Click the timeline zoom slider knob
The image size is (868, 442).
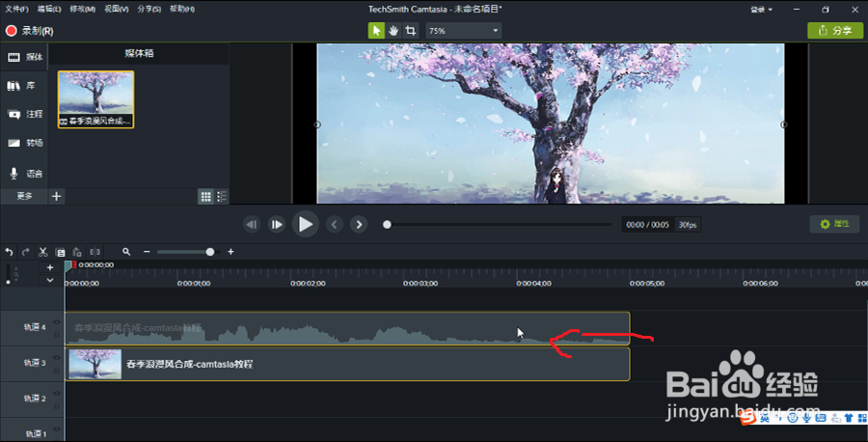tap(210, 252)
